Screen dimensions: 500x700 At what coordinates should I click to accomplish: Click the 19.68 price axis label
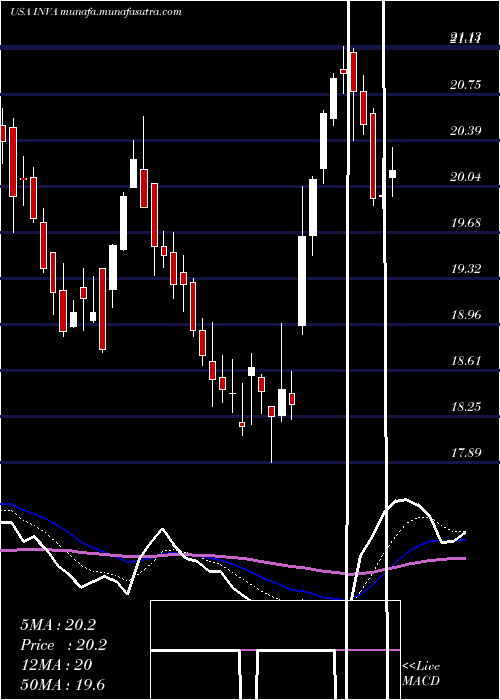[x=466, y=223]
